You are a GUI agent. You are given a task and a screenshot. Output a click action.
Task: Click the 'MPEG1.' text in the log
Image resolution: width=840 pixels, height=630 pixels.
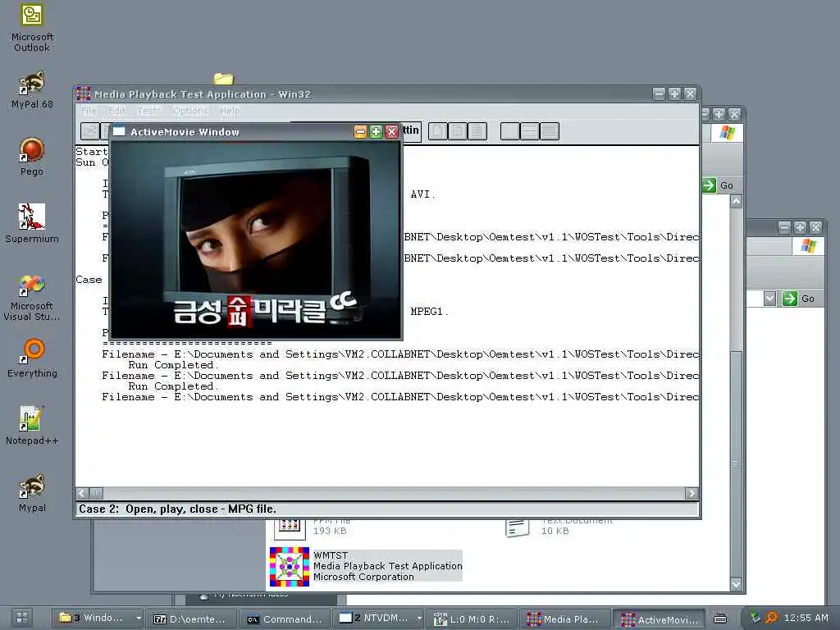[428, 311]
